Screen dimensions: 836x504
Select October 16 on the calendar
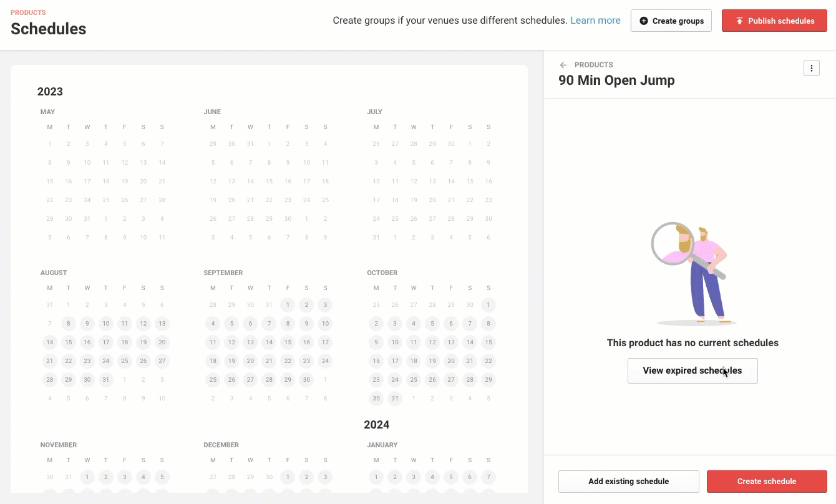tap(376, 361)
